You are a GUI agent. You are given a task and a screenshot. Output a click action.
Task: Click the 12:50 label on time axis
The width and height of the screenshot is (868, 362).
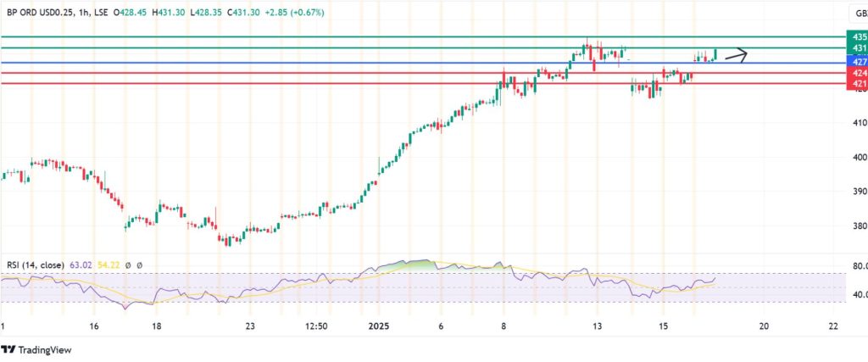[317, 326]
